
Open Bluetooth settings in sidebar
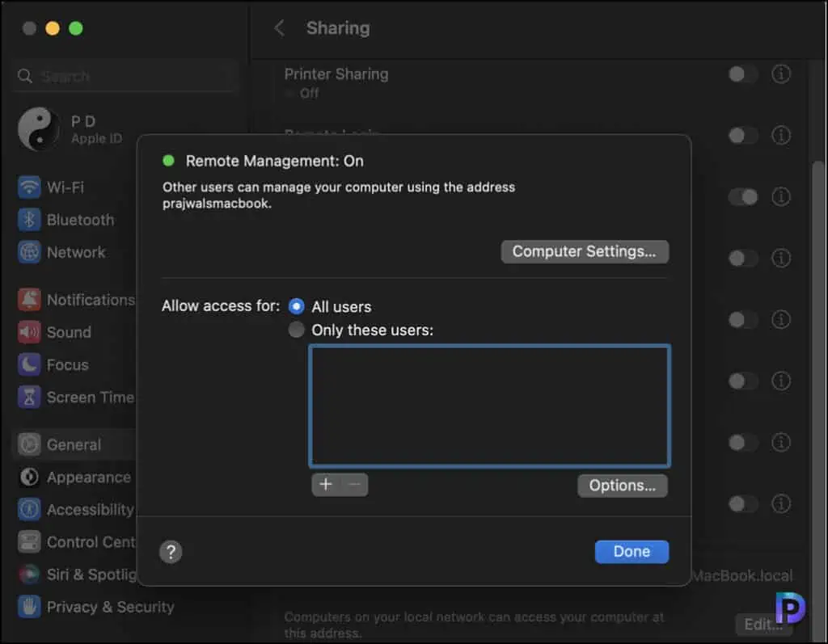point(66,220)
